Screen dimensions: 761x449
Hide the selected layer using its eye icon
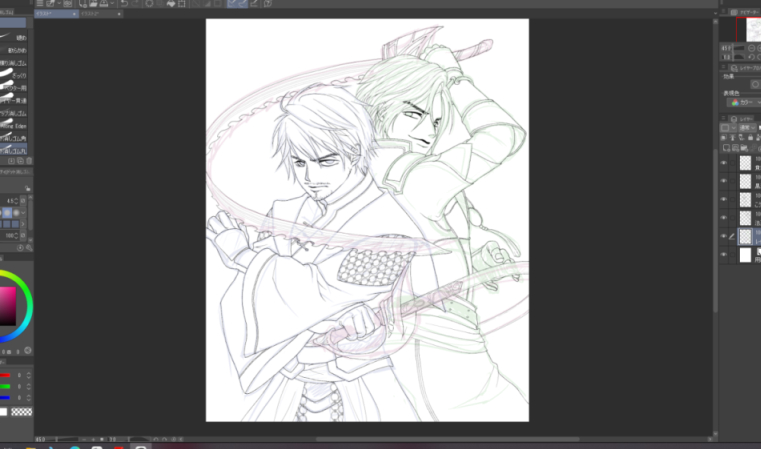pyautogui.click(x=724, y=236)
